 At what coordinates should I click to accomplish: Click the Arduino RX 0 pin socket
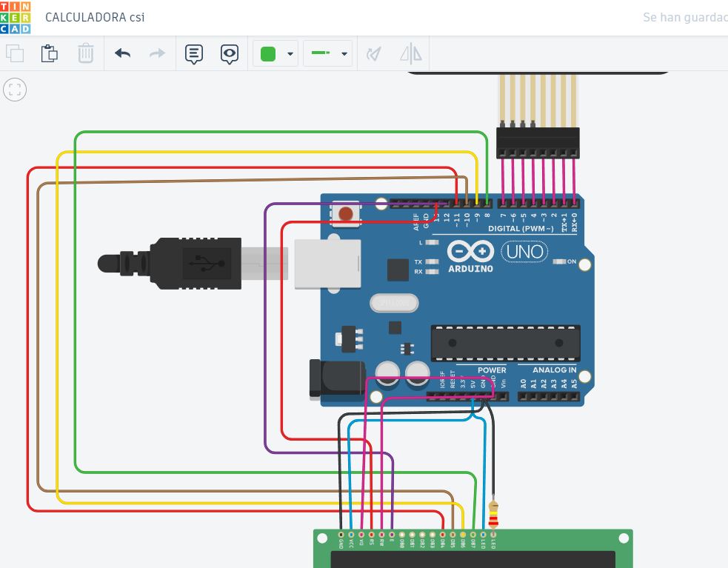pyautogui.click(x=575, y=204)
